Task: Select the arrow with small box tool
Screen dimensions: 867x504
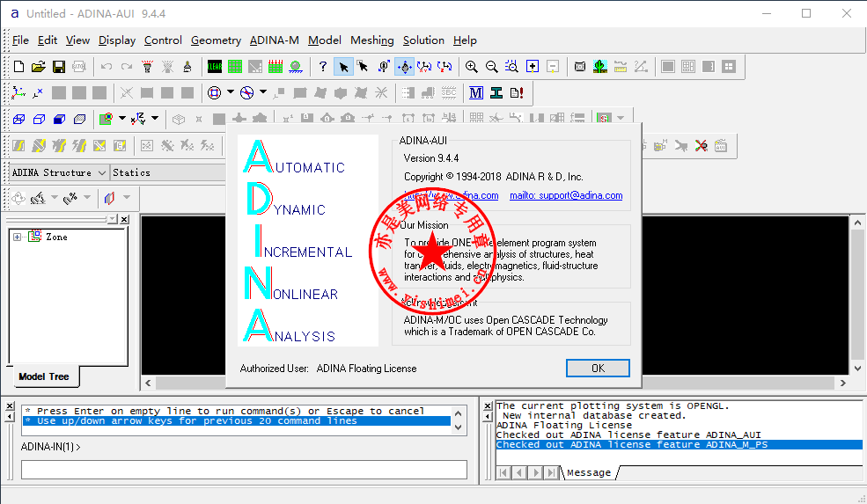Action: click(364, 67)
